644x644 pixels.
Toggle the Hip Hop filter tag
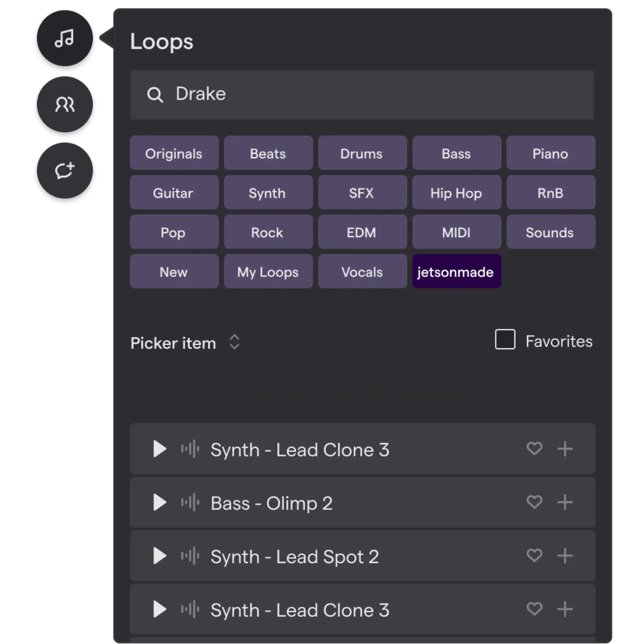click(x=456, y=193)
